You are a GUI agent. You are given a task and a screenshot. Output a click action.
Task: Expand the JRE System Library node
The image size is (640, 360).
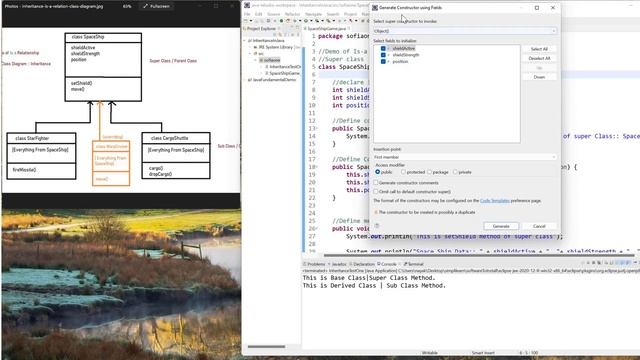coord(250,47)
